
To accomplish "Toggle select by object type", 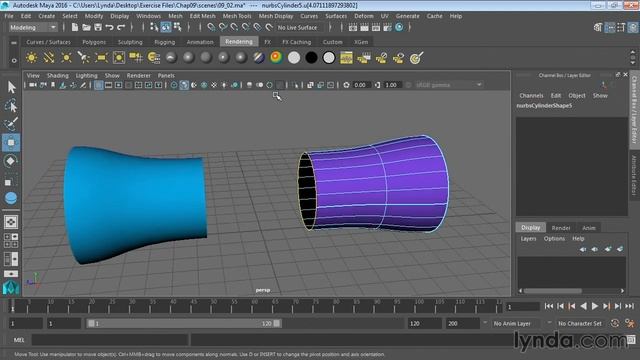I will pos(166,27).
